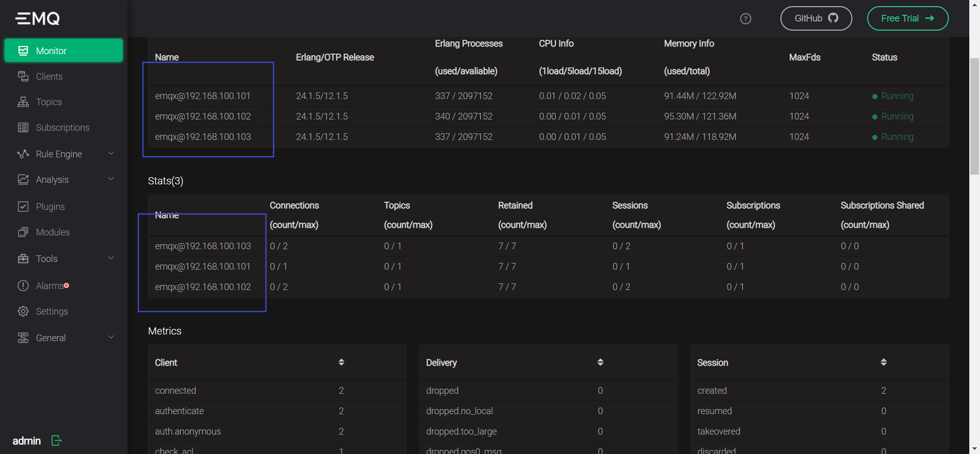
Task: Sort the Client metrics table
Action: [x=341, y=362]
